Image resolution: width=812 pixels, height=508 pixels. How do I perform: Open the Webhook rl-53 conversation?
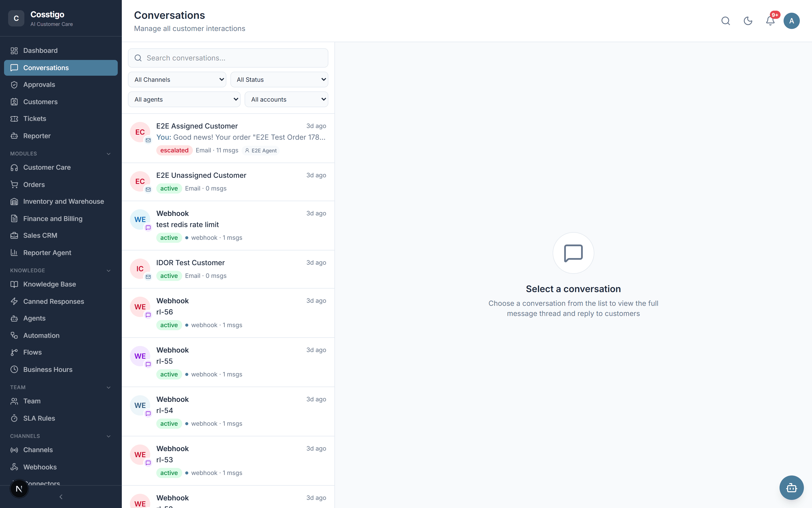coord(228,461)
